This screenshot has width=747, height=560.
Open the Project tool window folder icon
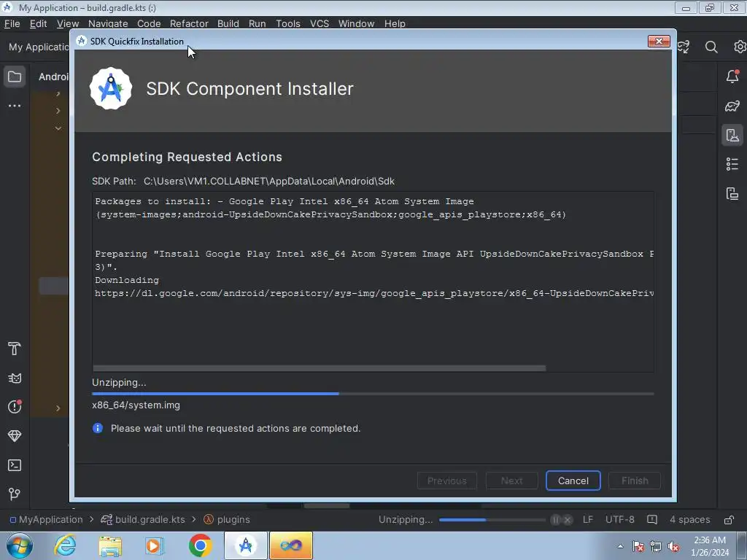15,77
